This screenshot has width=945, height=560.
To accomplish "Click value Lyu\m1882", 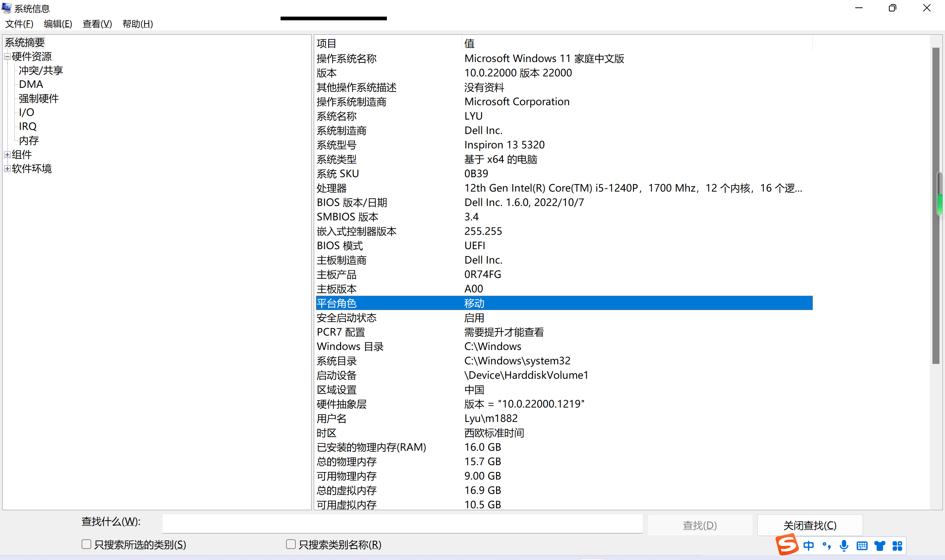I will 491,419.
